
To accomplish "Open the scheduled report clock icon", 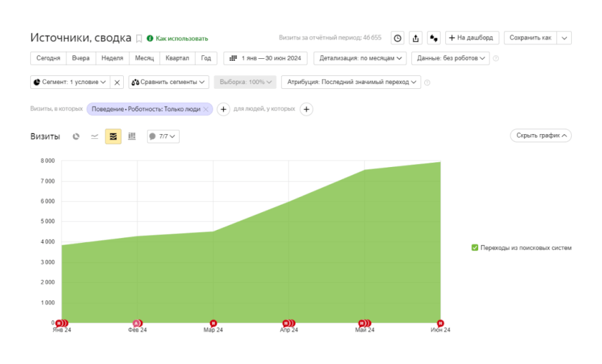I will tap(397, 38).
